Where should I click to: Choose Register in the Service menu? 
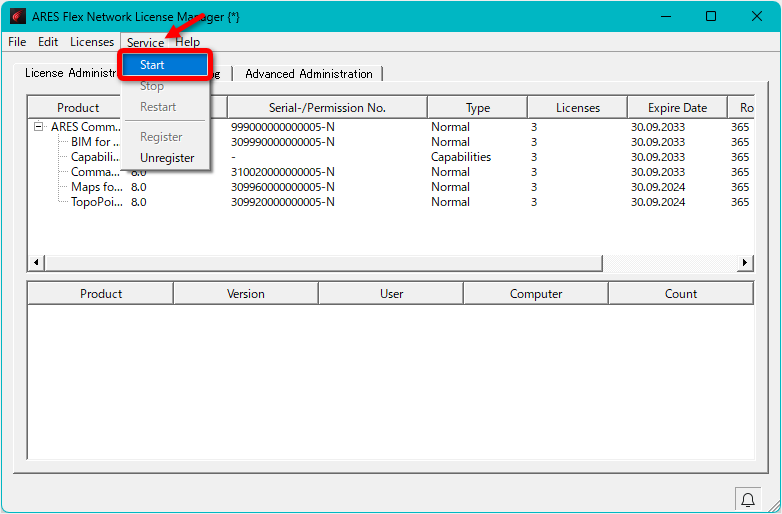[x=165, y=137]
